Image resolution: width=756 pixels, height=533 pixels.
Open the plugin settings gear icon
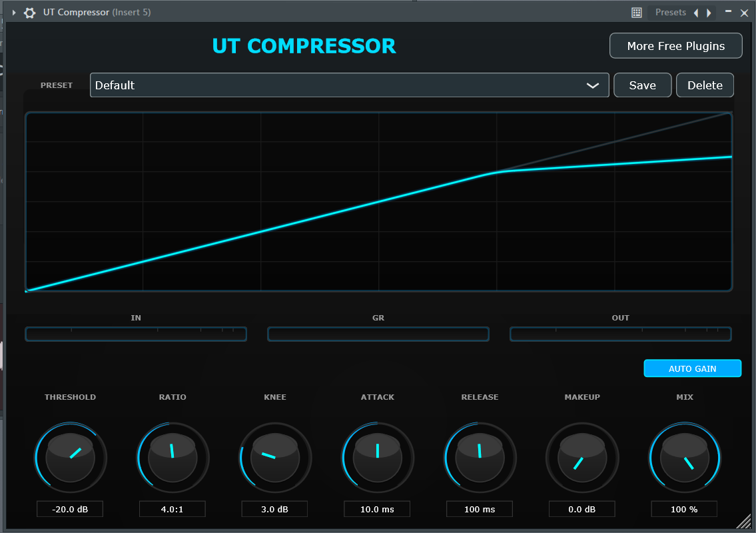(x=29, y=13)
